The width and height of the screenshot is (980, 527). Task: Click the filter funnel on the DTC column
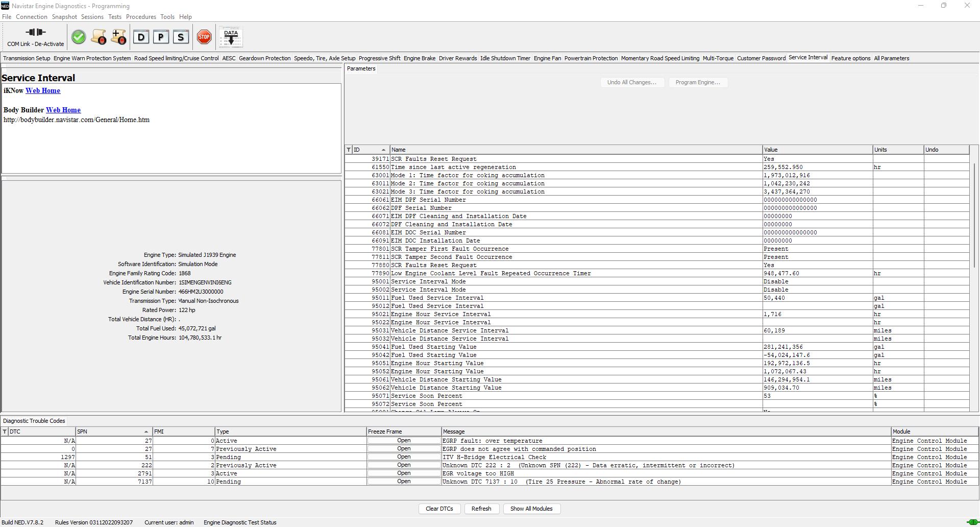(4, 432)
